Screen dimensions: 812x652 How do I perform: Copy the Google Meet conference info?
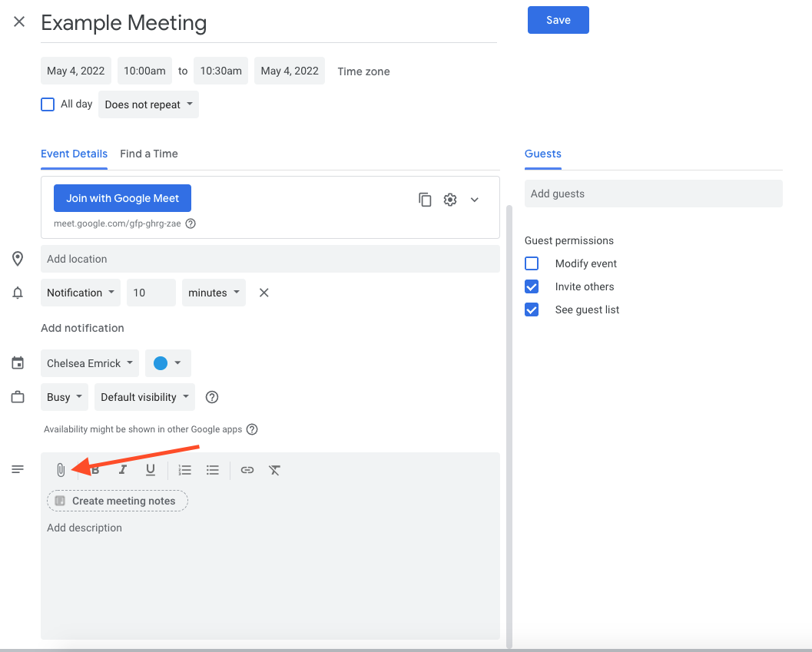tap(425, 199)
